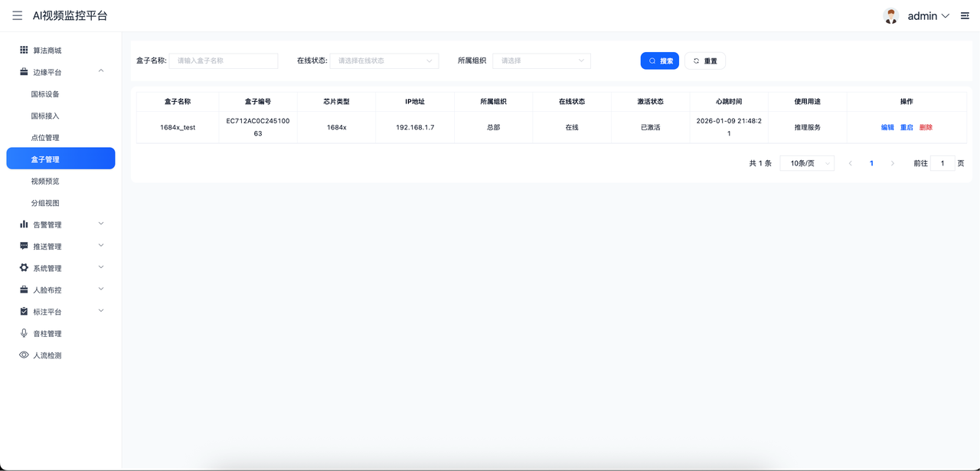Click the 总部 organization cell

pyautogui.click(x=493, y=127)
